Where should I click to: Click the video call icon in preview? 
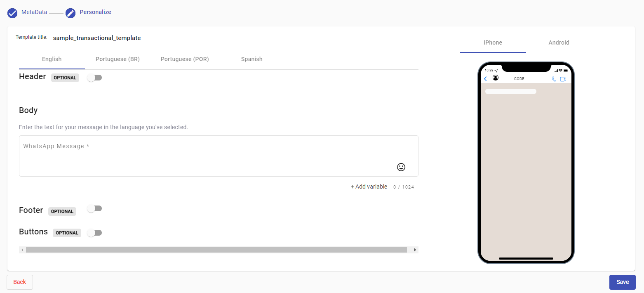point(563,79)
